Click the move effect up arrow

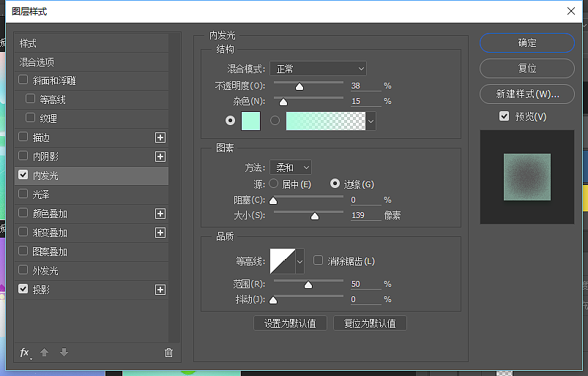[x=44, y=353]
